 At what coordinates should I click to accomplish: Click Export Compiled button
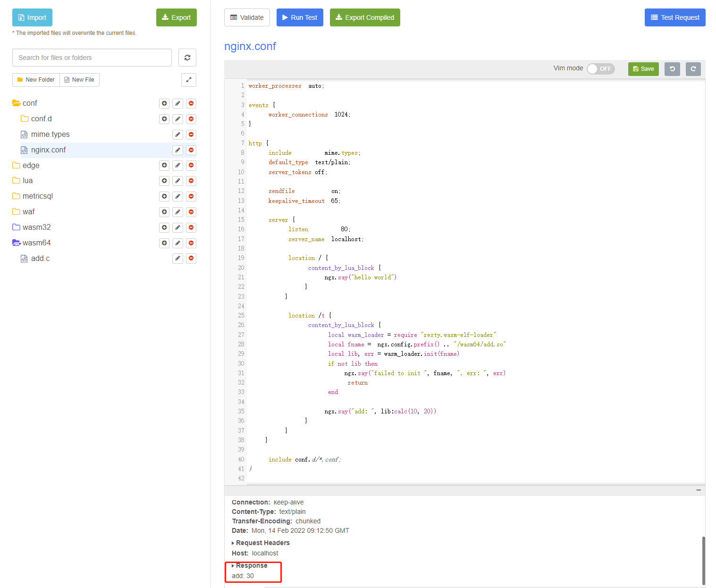(x=365, y=17)
